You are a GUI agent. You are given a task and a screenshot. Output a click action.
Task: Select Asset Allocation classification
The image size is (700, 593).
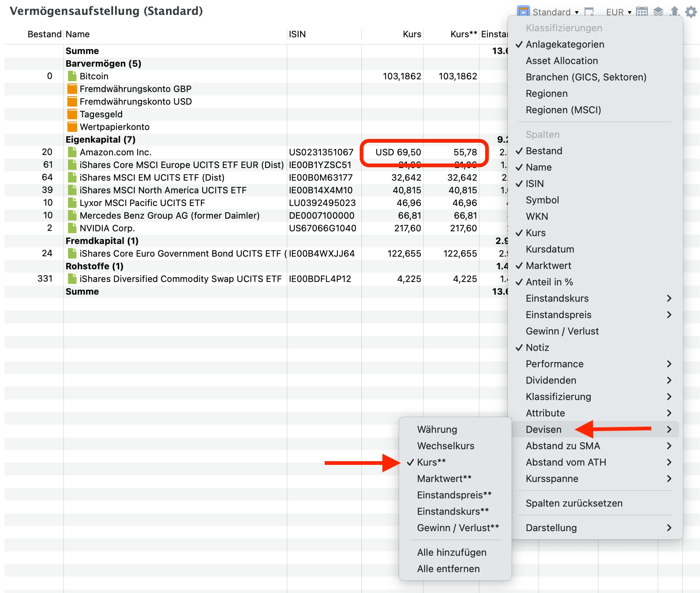(595, 61)
